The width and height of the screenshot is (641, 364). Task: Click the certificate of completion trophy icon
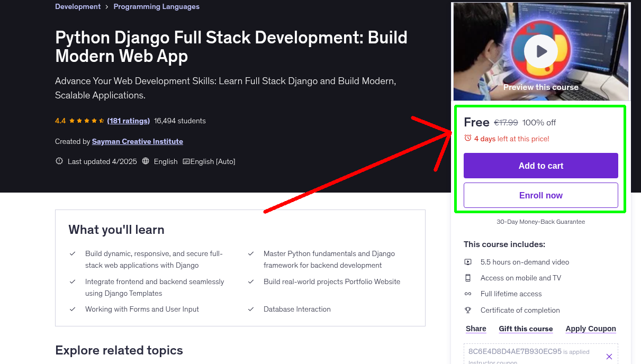tap(468, 310)
